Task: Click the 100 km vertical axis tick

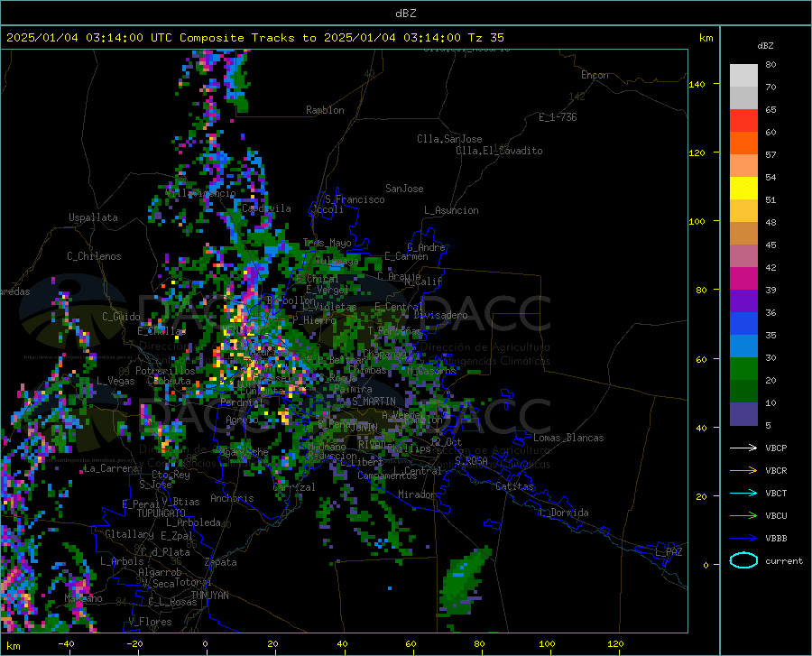Action: click(x=697, y=221)
